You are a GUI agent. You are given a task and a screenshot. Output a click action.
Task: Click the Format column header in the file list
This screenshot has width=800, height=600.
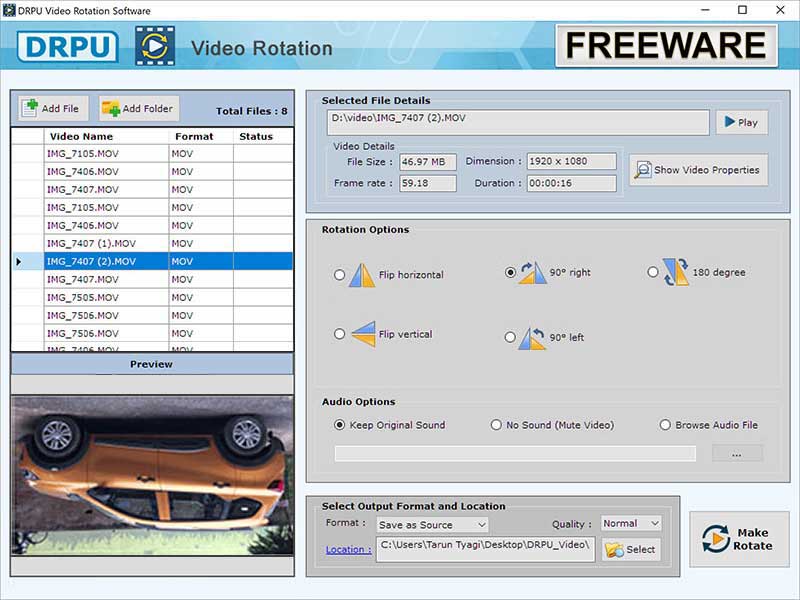[x=201, y=136]
